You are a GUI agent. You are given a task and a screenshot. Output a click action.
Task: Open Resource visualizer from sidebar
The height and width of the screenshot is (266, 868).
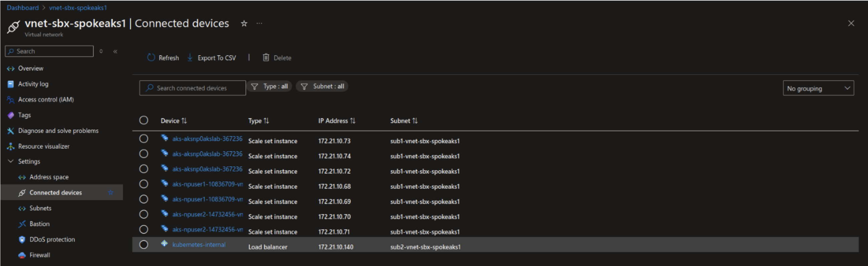click(x=43, y=146)
